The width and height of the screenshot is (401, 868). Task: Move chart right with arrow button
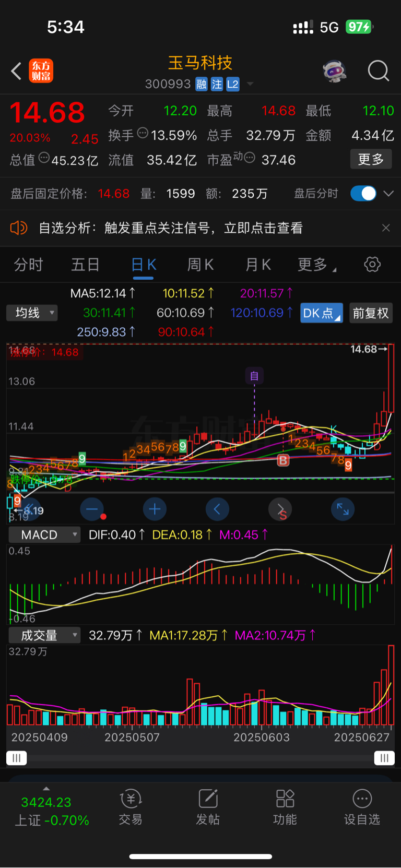[x=280, y=509]
